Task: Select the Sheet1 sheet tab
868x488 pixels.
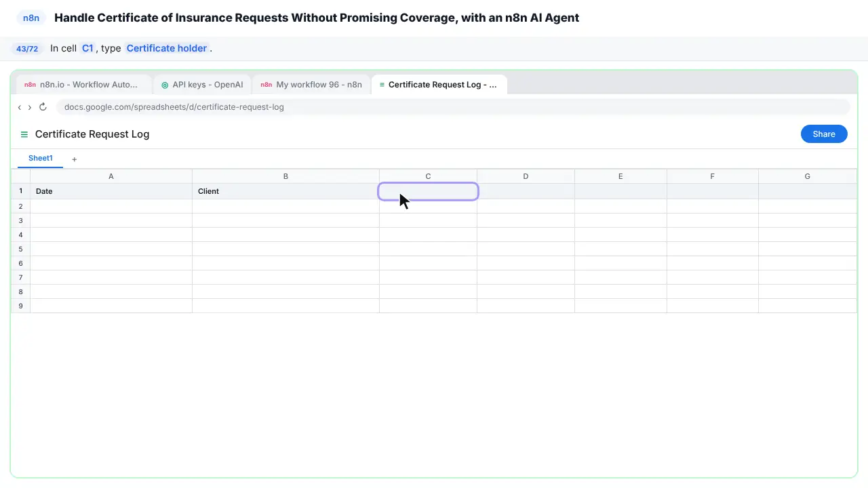Action: (x=41, y=159)
